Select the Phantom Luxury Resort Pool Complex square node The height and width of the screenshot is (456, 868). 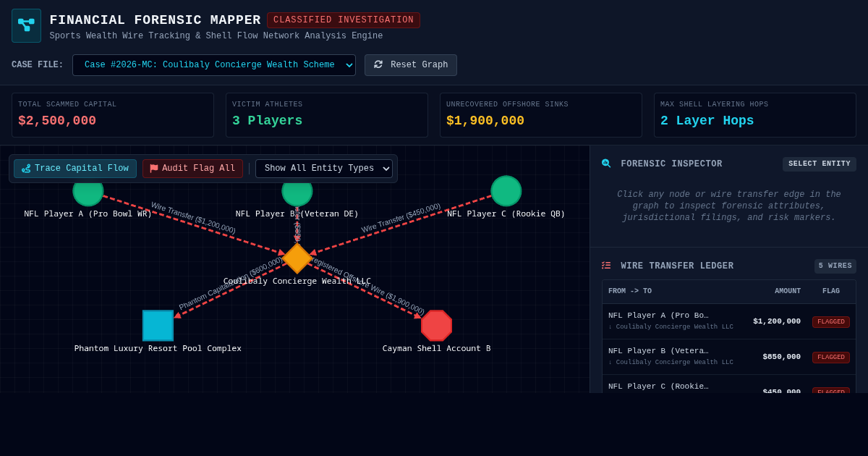[158, 326]
